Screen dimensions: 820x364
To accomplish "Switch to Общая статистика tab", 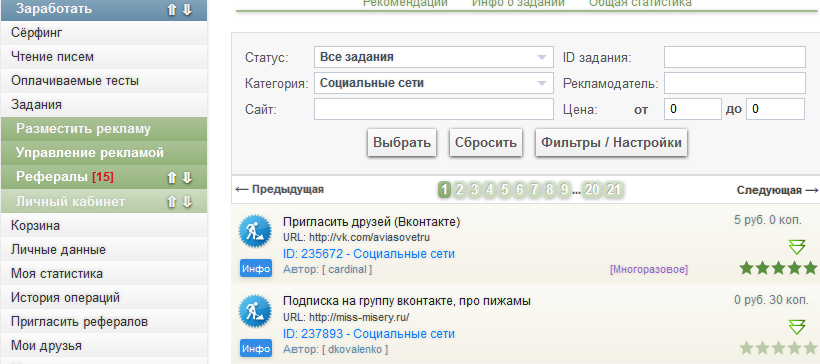I will (640, 3).
